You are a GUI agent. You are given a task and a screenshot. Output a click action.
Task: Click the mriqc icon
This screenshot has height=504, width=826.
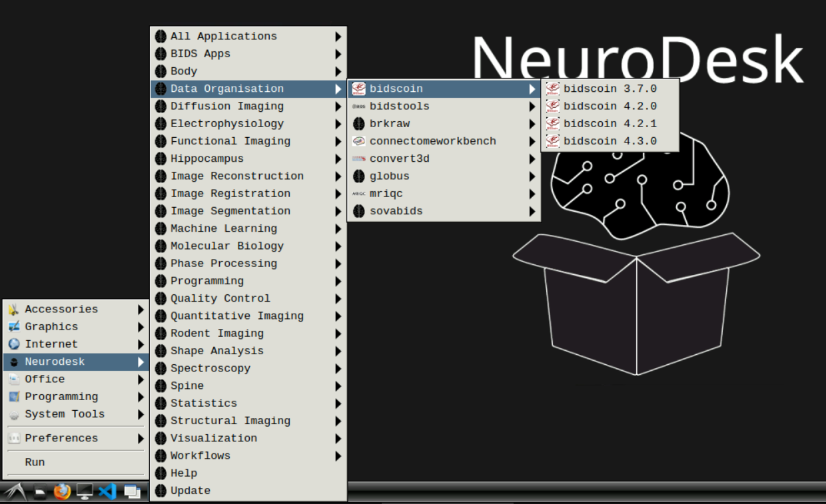point(359,194)
